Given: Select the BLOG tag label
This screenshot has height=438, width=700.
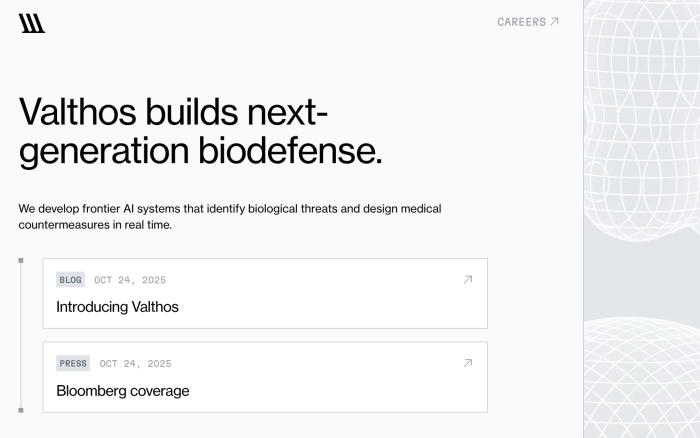Looking at the screenshot, I should tap(70, 280).
